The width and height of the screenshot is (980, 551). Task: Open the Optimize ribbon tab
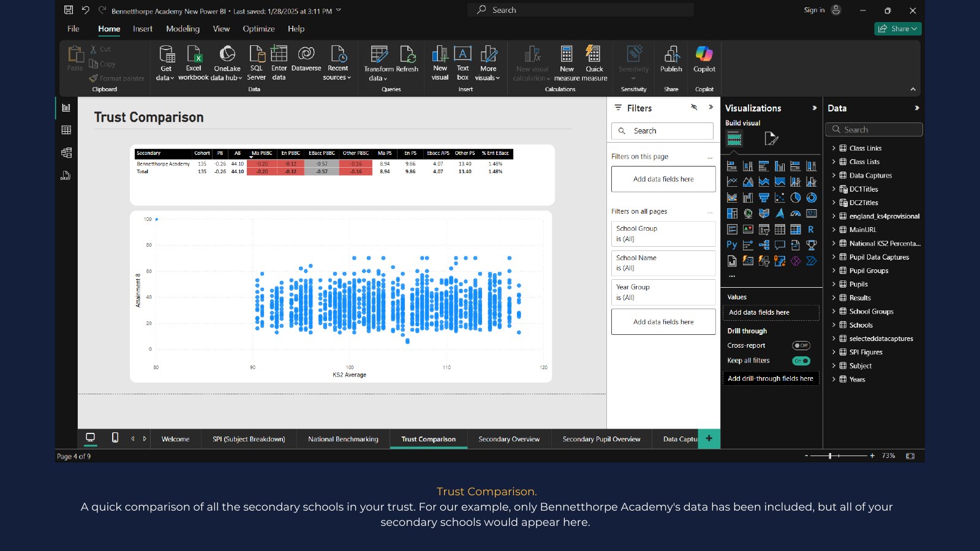click(x=258, y=29)
